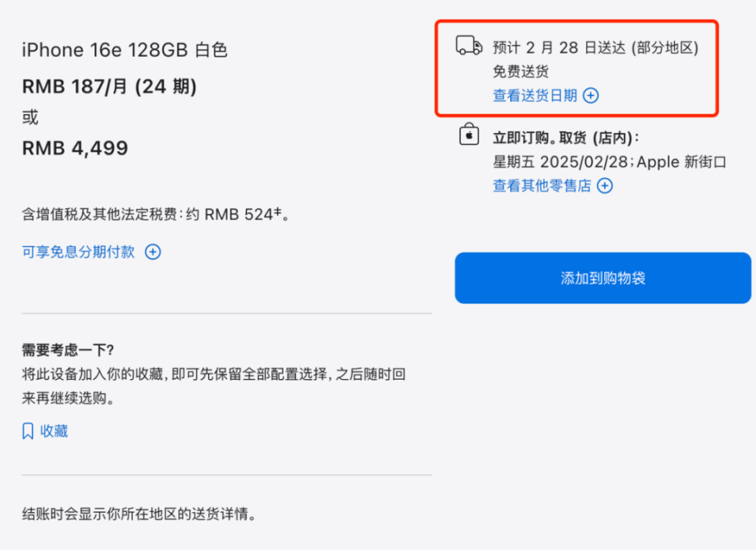Click 添加到购物袋 to add to bag
Image resolution: width=756 pixels, height=550 pixels.
click(602, 277)
